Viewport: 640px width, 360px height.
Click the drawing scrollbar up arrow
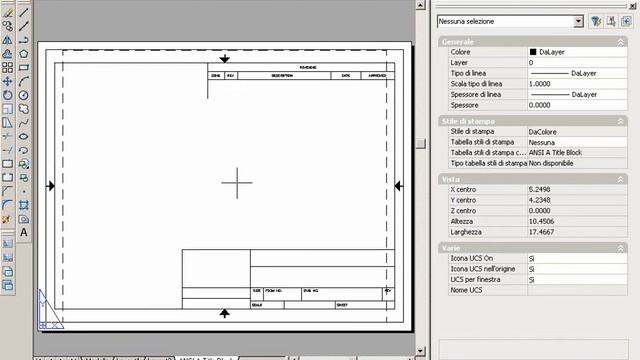[420, 5]
